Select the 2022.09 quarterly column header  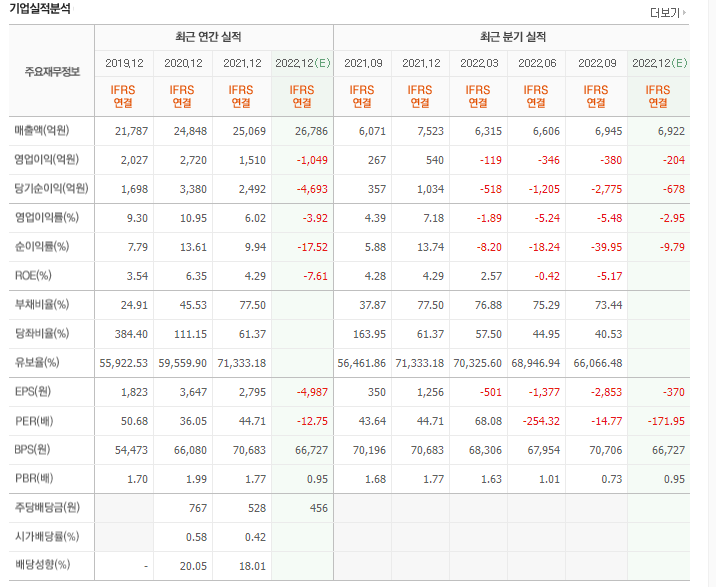point(596,63)
